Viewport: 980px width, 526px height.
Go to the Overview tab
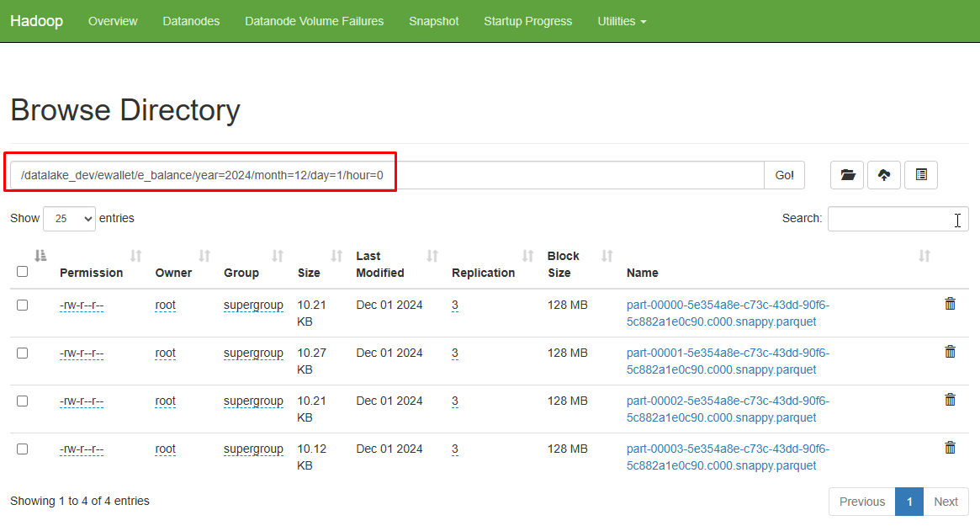[x=113, y=21]
